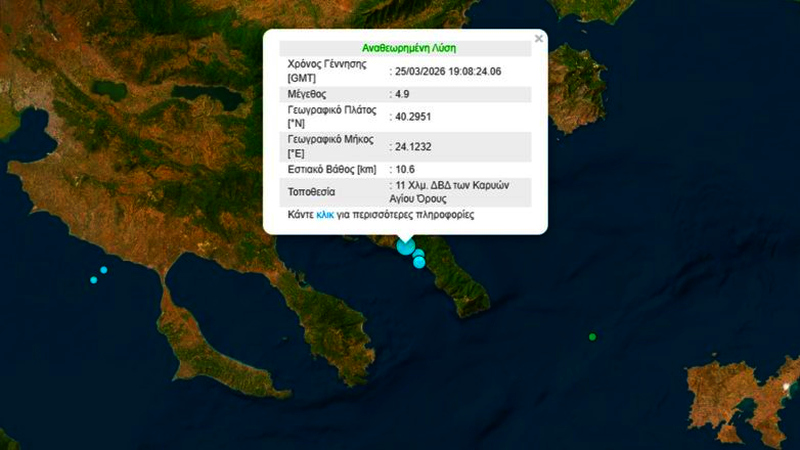Click the lowest cyan marker on Athos coast
This screenshot has width=800, height=450.
click(419, 263)
